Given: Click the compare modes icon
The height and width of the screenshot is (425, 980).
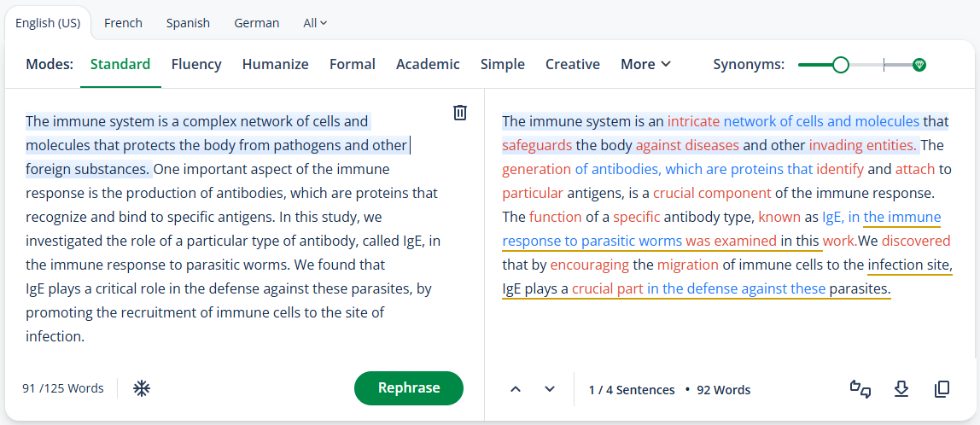Looking at the screenshot, I should coord(860,389).
